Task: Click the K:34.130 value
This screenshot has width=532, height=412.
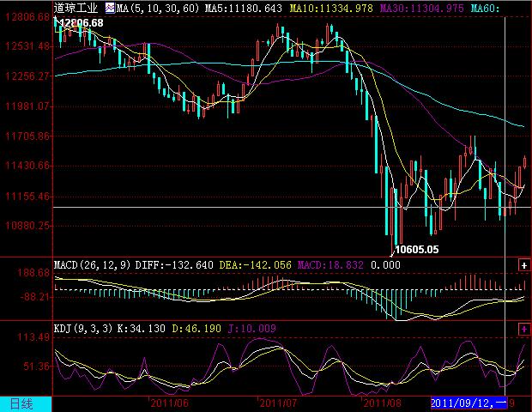Action: tap(141, 328)
